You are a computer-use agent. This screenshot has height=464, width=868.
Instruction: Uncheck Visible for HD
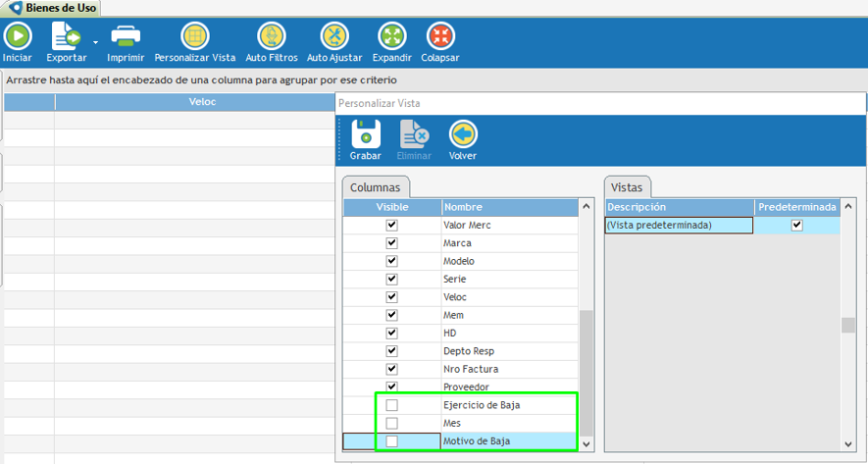[392, 334]
